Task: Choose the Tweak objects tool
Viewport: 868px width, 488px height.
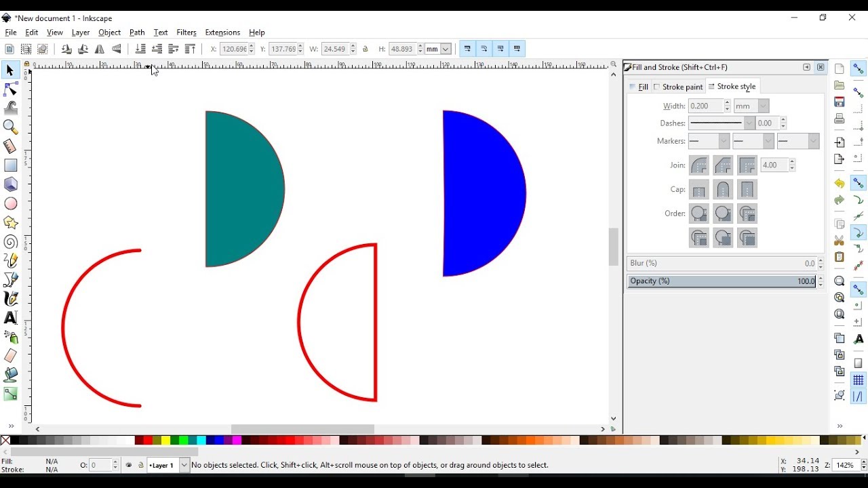Action: click(x=10, y=108)
